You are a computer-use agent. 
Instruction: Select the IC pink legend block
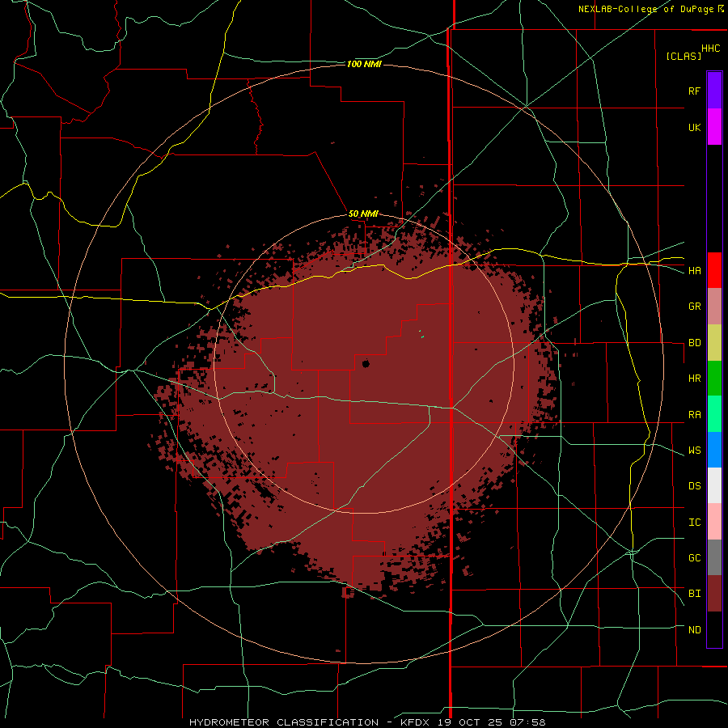[x=714, y=522]
